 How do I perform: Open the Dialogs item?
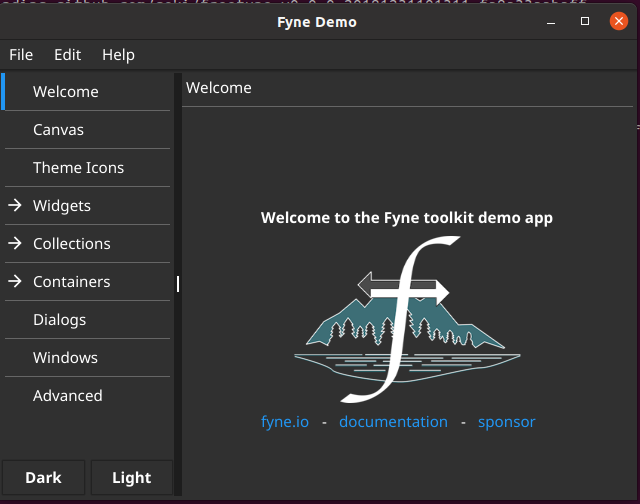[87, 320]
